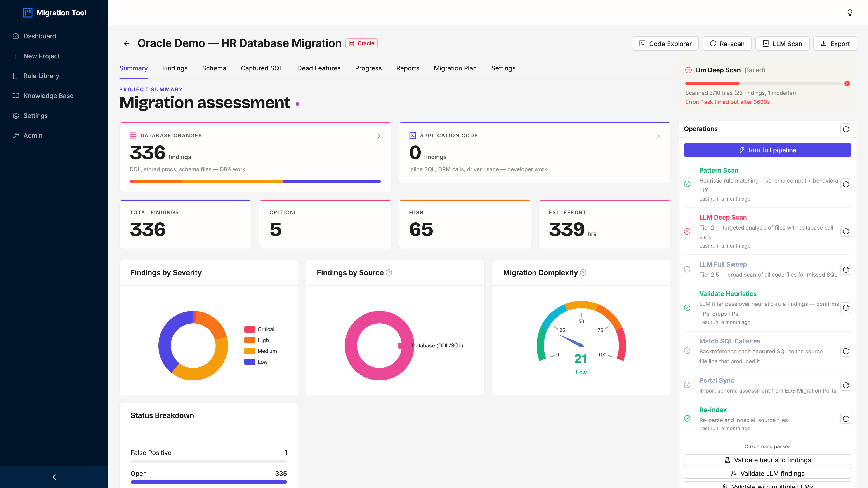The image size is (868, 488).
Task: Click the Open status bar
Action: [209, 482]
